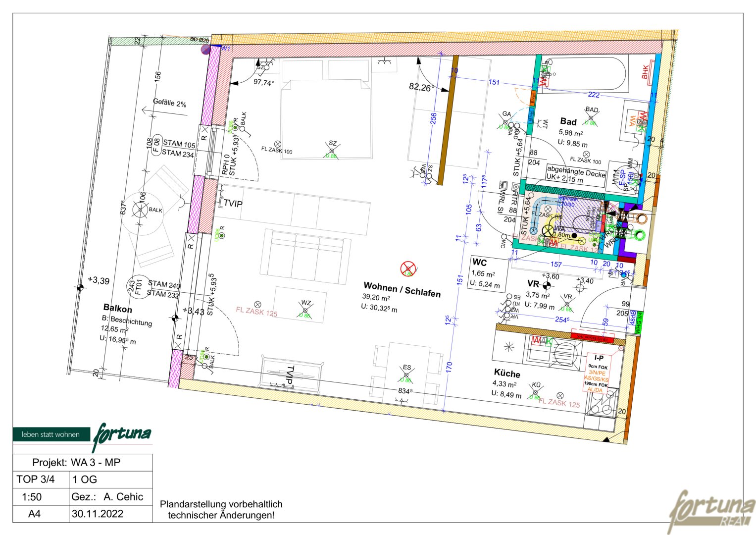Click the snowflake fridge symbol in the kitchen
This screenshot has height=535, width=756.
[508, 347]
